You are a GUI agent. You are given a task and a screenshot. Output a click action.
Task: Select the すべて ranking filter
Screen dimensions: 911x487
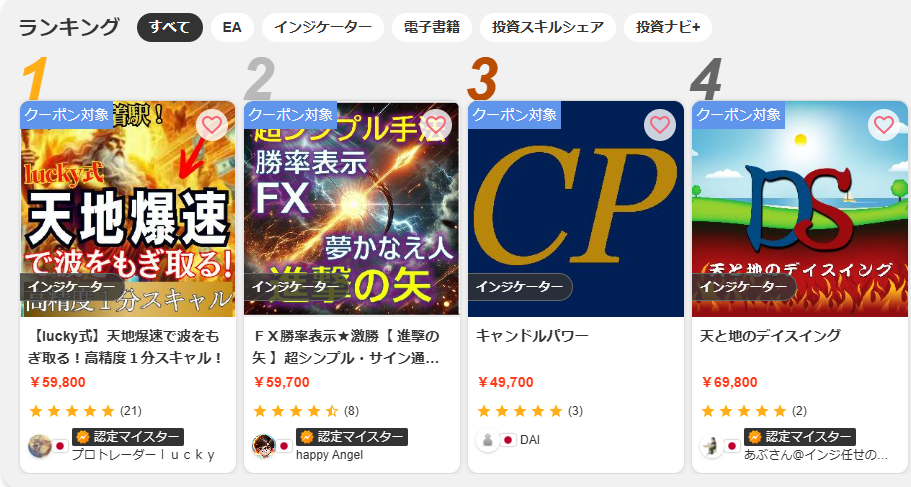pos(170,27)
